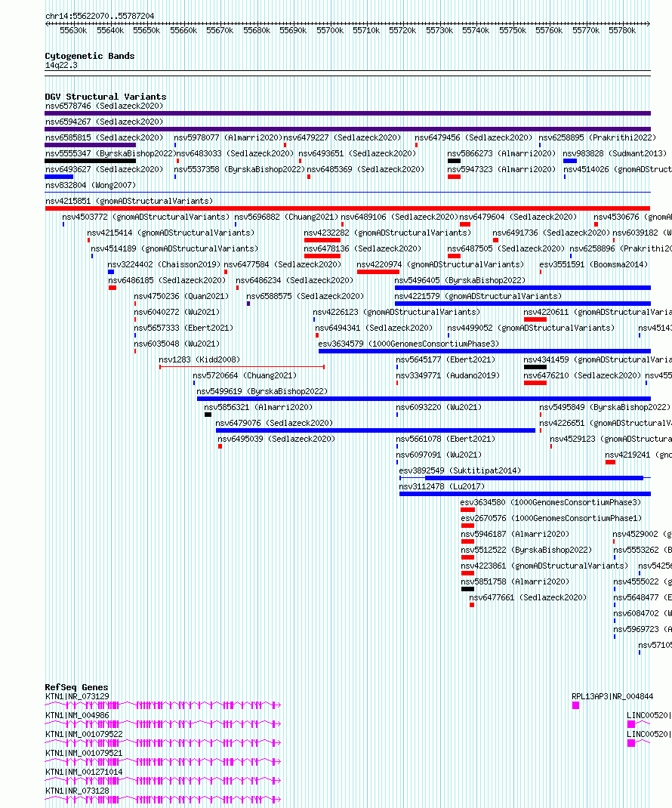
Task: Select the red bar of nsv4232282
Action: [322, 241]
